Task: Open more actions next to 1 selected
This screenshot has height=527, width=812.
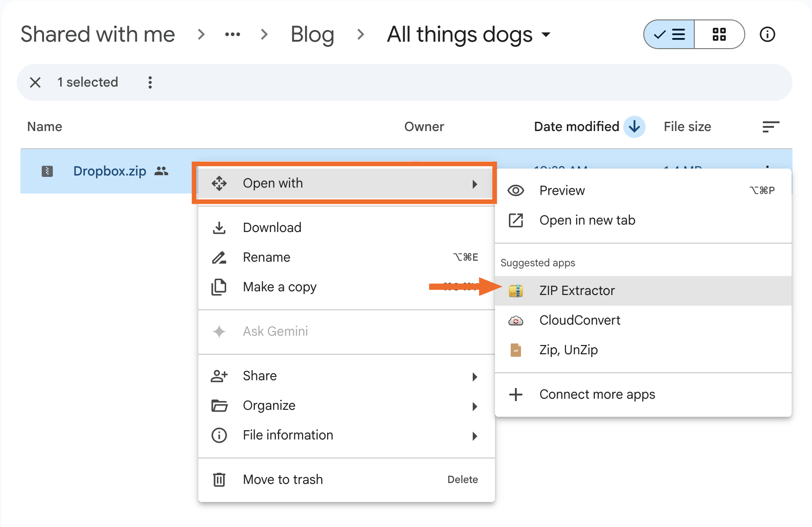Action: [150, 82]
